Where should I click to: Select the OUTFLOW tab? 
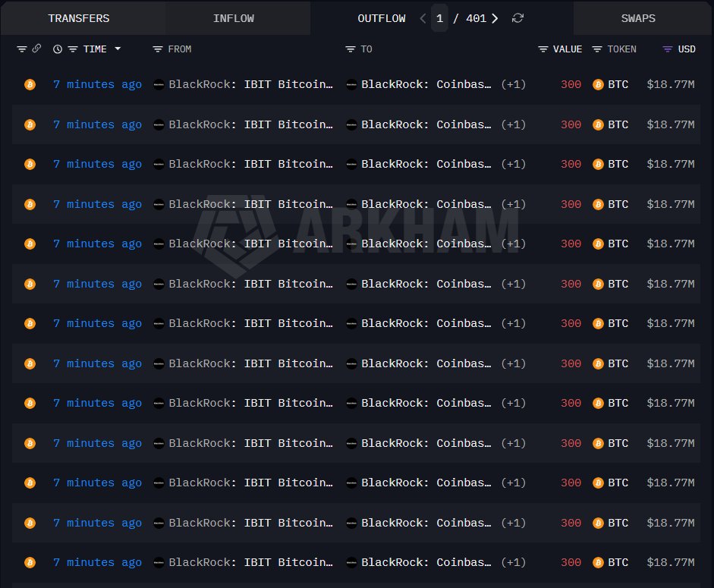tap(381, 18)
